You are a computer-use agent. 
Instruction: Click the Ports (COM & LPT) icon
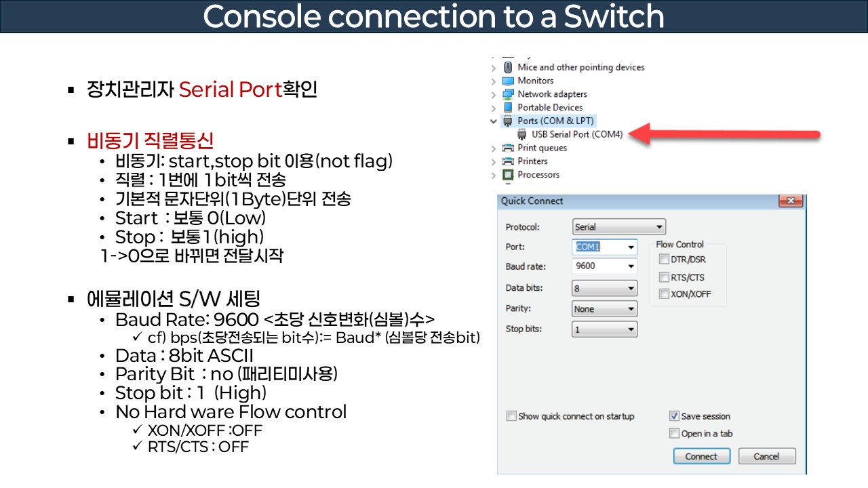point(508,121)
